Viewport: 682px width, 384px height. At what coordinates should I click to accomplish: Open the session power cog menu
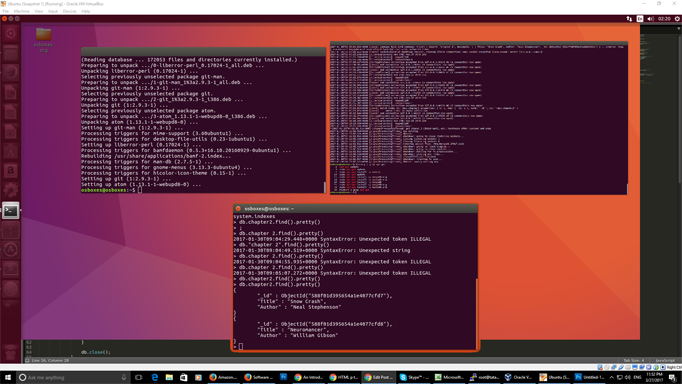point(677,19)
